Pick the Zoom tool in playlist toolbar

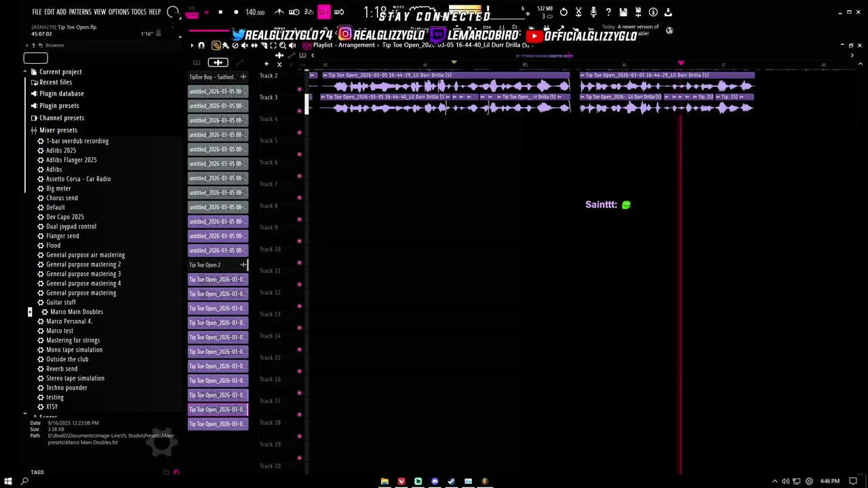tap(283, 45)
